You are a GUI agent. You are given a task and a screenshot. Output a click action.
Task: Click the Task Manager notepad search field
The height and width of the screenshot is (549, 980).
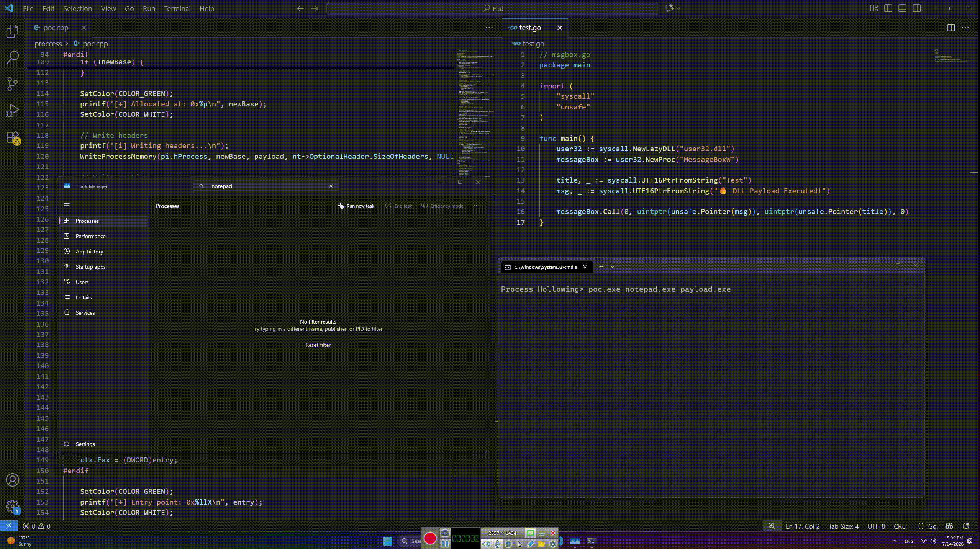tap(266, 186)
